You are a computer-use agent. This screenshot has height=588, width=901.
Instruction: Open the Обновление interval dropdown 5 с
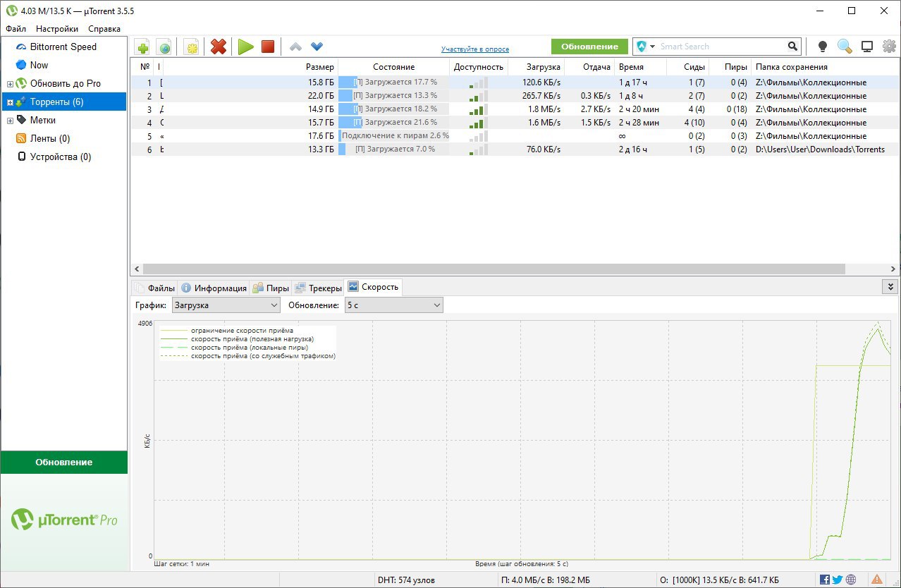click(393, 305)
